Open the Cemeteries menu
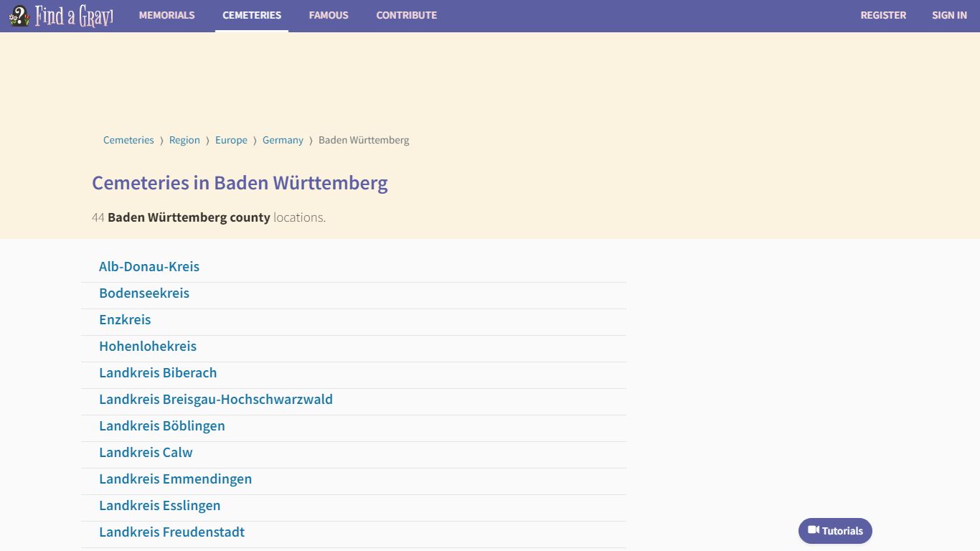This screenshot has height=551, width=980. 252,15
